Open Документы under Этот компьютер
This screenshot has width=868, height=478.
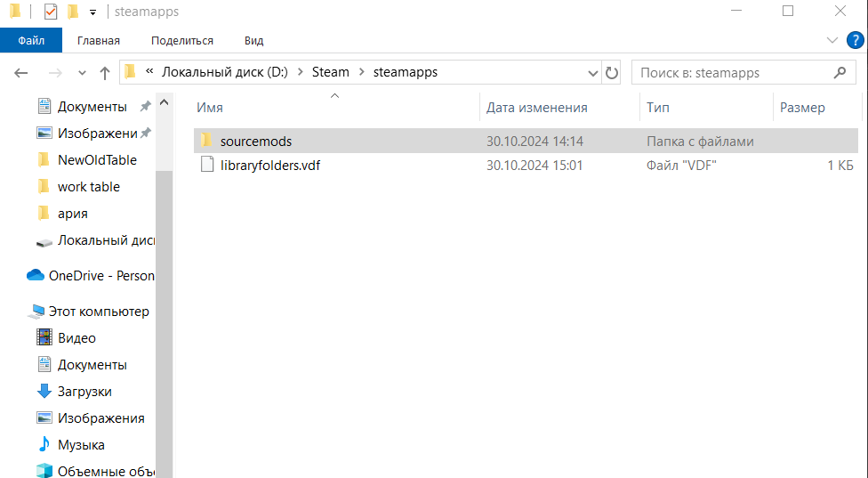[x=92, y=364]
